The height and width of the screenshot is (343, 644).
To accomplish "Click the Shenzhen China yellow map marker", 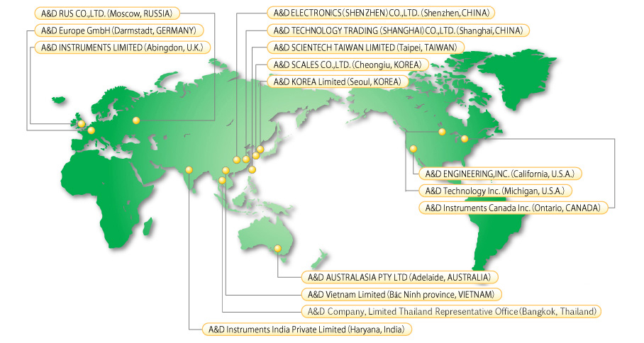I will tap(237, 160).
